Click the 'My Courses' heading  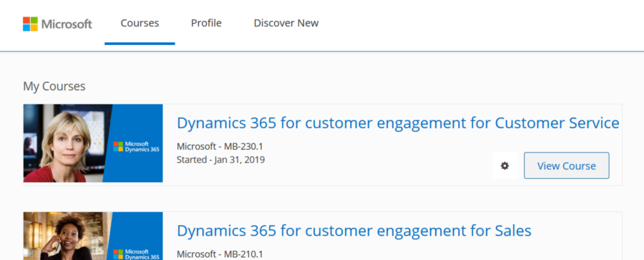coord(54,87)
